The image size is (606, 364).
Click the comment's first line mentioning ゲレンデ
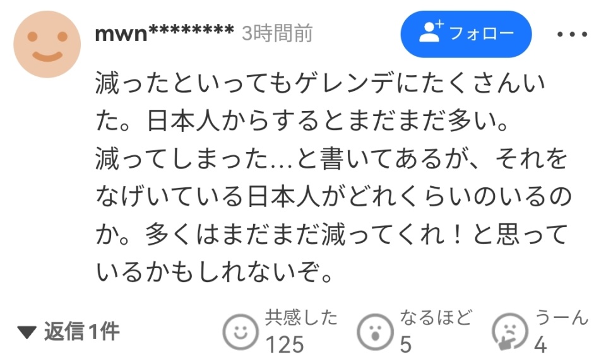(x=320, y=83)
